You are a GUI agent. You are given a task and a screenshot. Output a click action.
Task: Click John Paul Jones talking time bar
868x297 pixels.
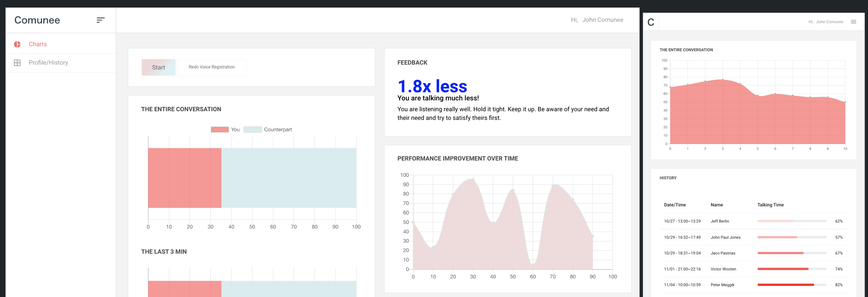[792, 237]
